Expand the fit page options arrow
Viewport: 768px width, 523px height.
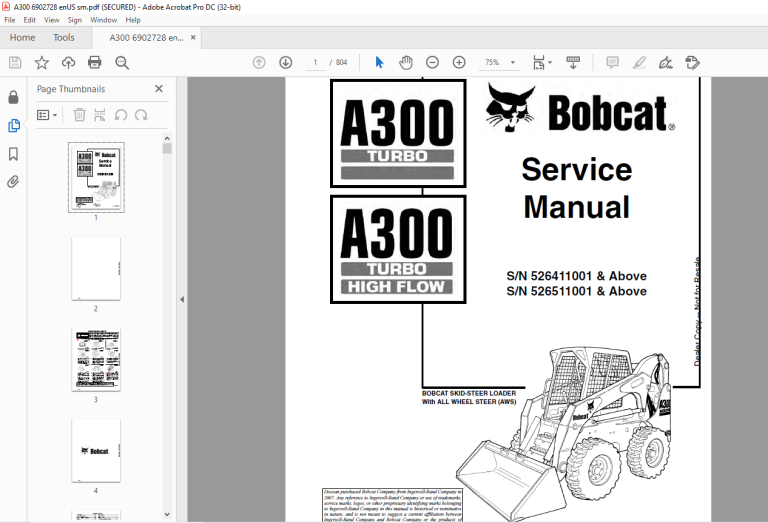click(550, 63)
